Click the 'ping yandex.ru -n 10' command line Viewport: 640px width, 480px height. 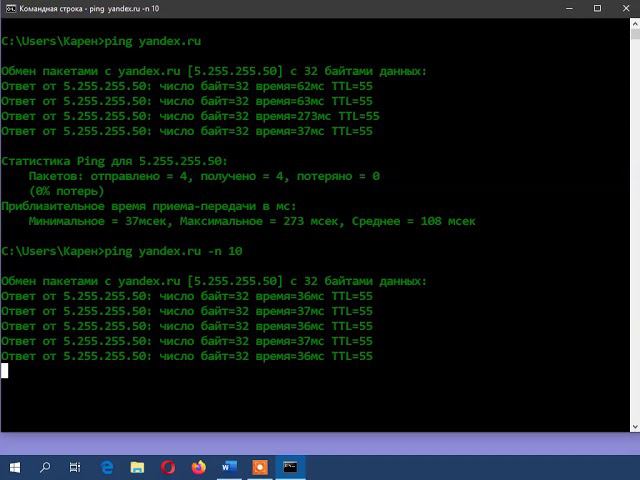coord(122,251)
